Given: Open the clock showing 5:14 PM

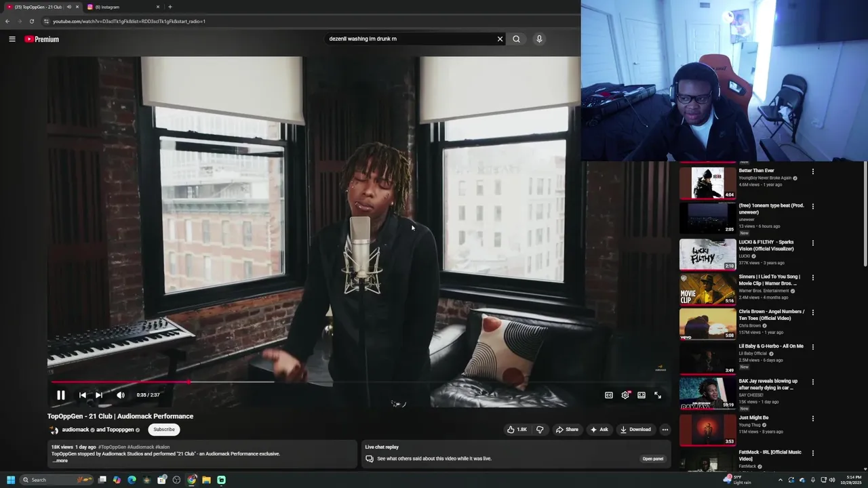Looking at the screenshot, I should (852, 480).
